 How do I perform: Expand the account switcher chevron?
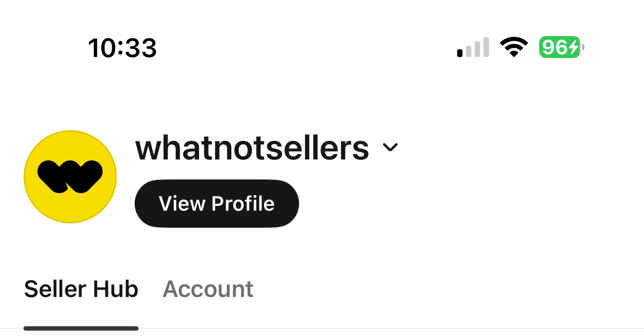pyautogui.click(x=390, y=147)
